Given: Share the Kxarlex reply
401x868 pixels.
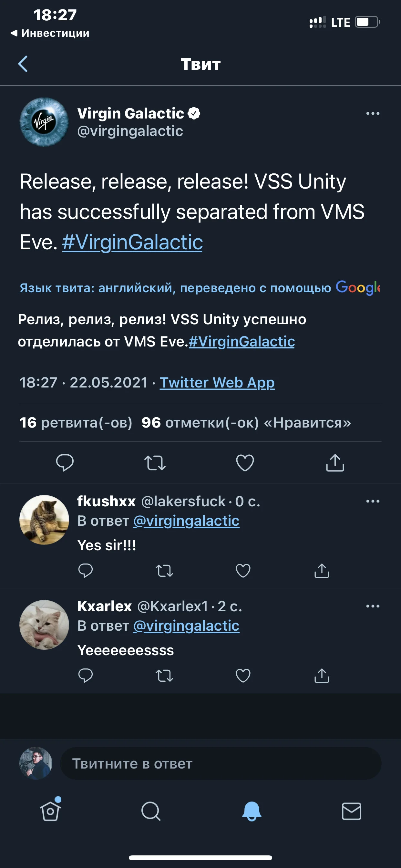Looking at the screenshot, I should point(322,675).
